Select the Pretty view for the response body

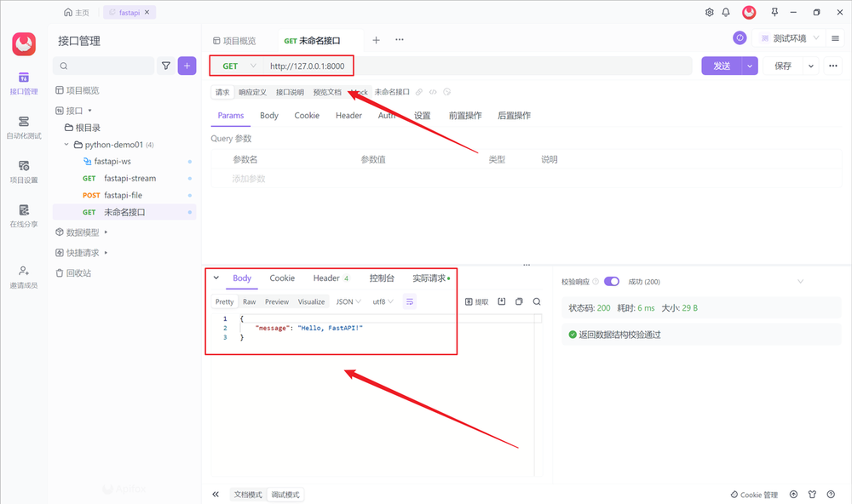(223, 301)
